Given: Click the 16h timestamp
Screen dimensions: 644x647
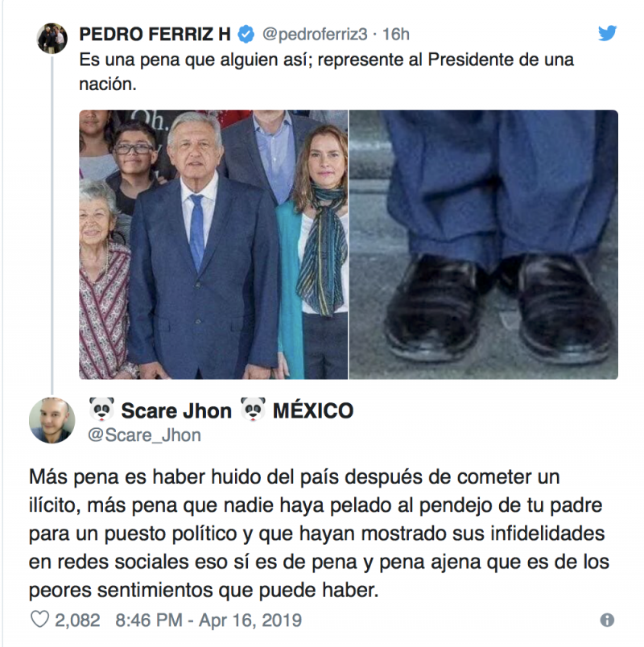Looking at the screenshot, I should pos(395,35).
